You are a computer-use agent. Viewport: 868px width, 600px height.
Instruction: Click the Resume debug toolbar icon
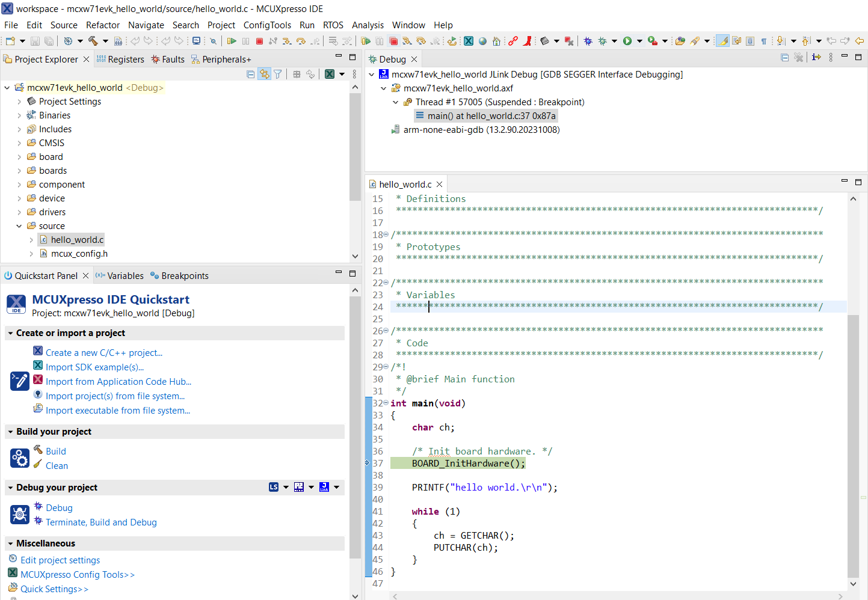pos(232,41)
